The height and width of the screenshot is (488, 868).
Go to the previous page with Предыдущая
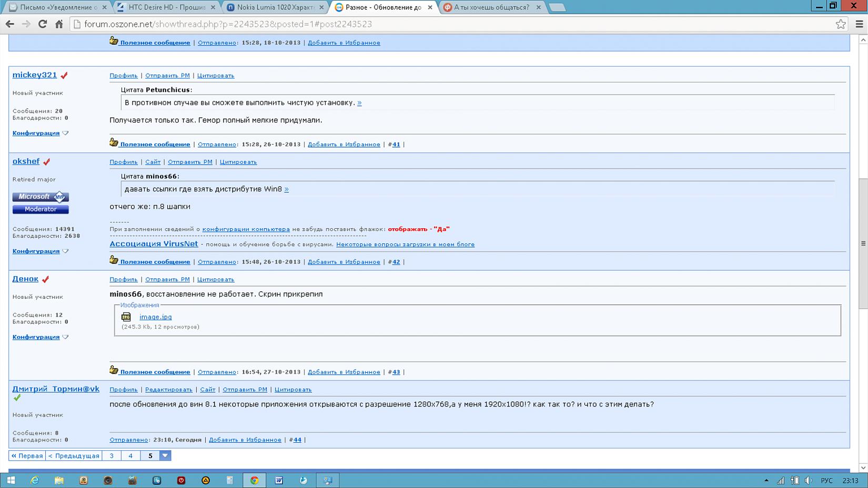[x=74, y=455]
